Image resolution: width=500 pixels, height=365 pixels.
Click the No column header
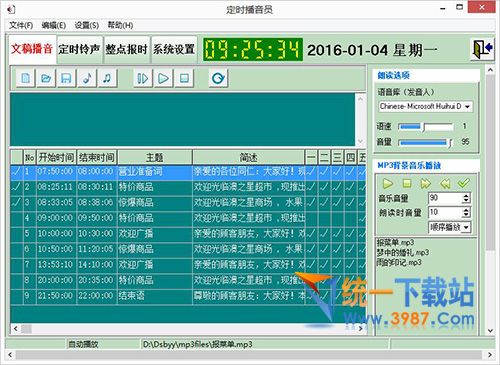point(30,157)
